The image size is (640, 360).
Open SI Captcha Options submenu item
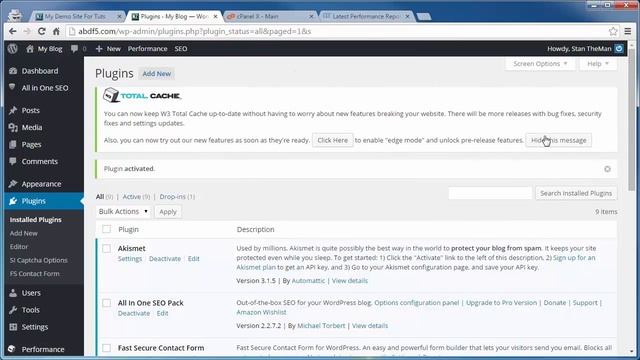[x=39, y=260]
